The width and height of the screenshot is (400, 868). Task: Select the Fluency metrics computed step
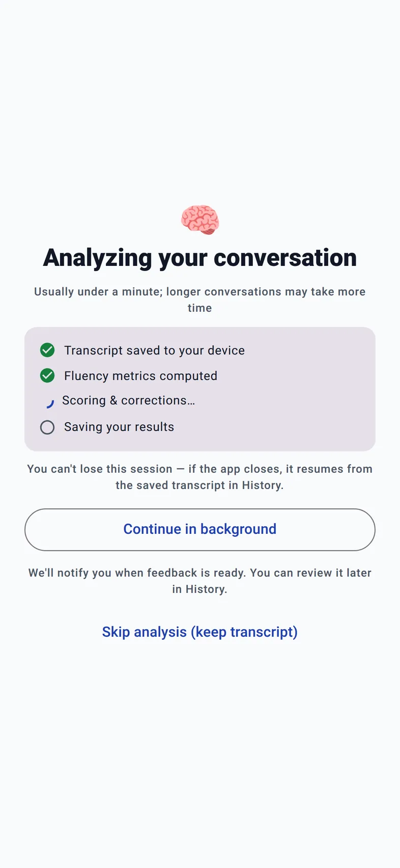(x=129, y=375)
